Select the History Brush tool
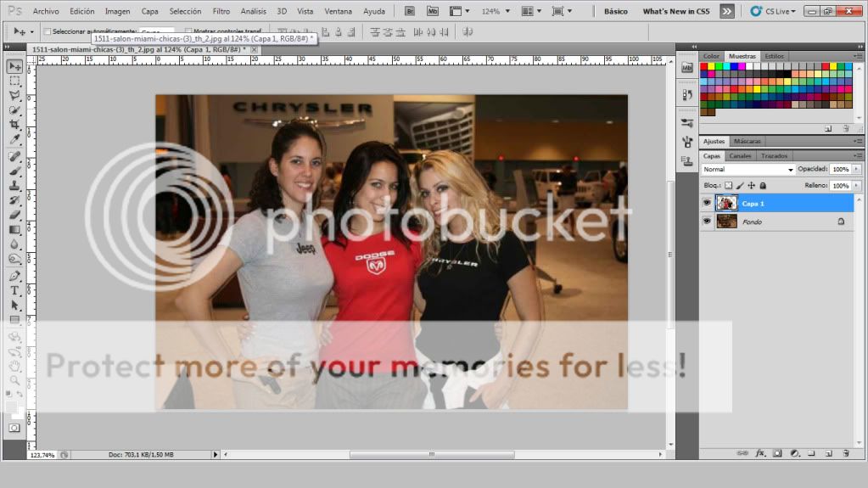This screenshot has width=868, height=488. tap(15, 200)
